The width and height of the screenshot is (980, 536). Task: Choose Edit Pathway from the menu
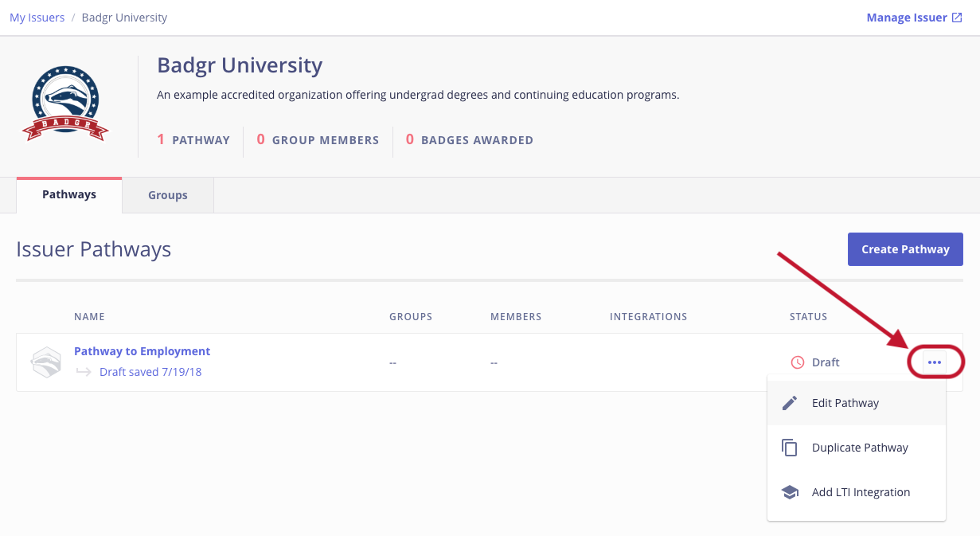click(857, 403)
